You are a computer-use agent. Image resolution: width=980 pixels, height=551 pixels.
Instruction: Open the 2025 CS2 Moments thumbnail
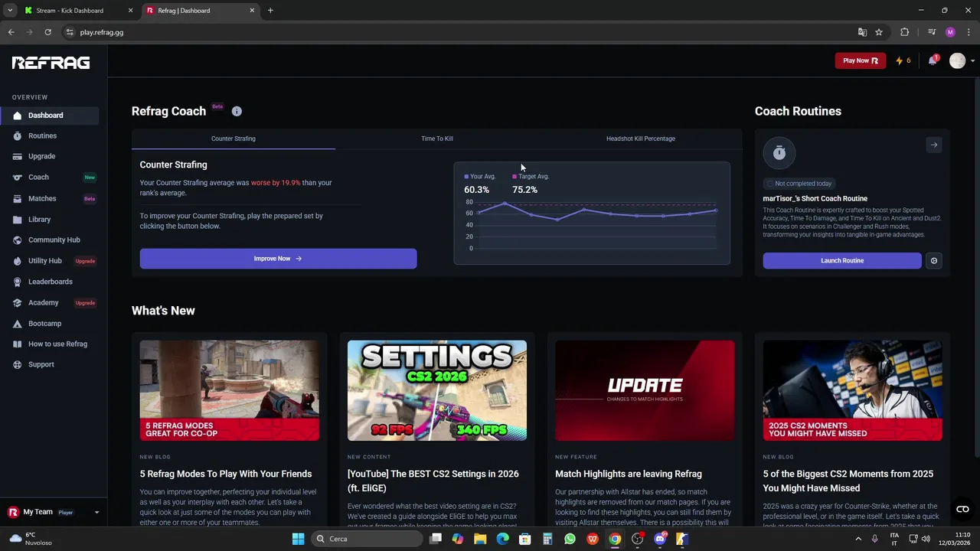tap(852, 390)
